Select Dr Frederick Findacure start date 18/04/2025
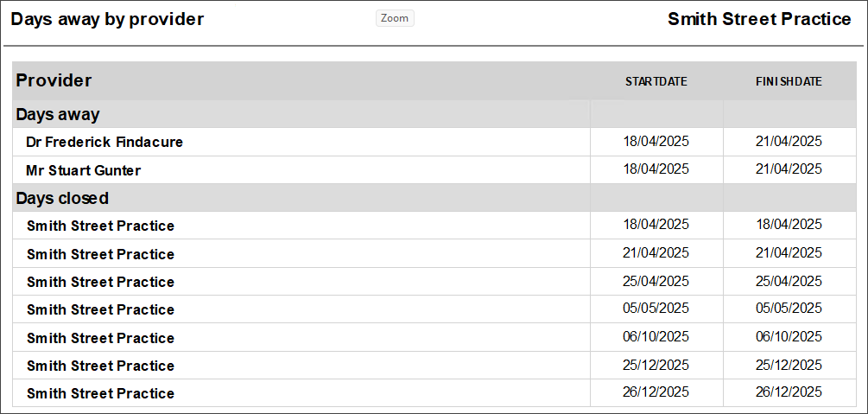Image resolution: width=868 pixels, height=414 pixels. (x=656, y=142)
